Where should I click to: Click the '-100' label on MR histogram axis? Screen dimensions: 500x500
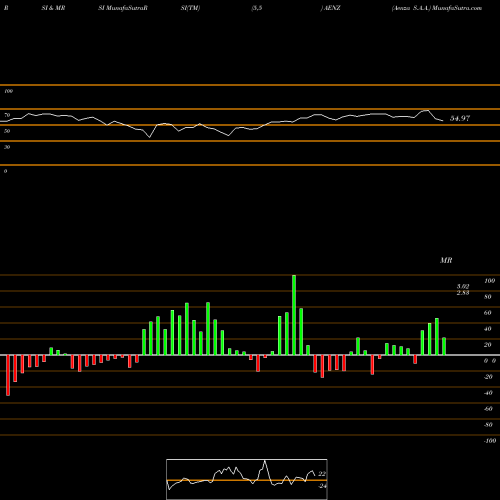pyautogui.click(x=490, y=441)
